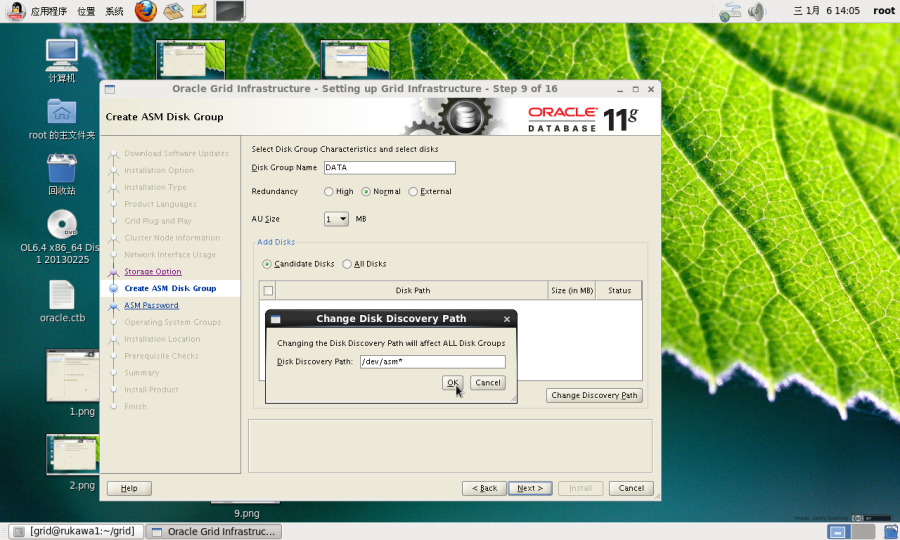Image resolution: width=900 pixels, height=540 pixels.
Task: Launch terminal from the top panel
Action: pyautogui.click(x=230, y=11)
